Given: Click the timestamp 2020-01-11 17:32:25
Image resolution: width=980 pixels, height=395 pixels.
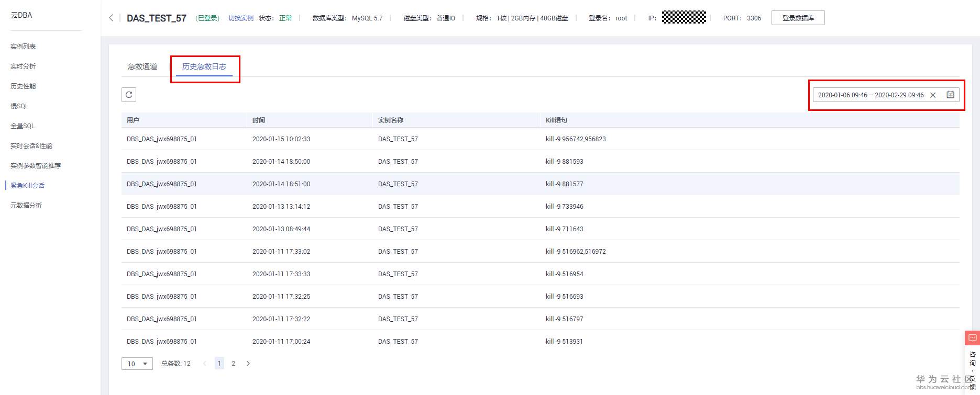Looking at the screenshot, I should point(281,297).
